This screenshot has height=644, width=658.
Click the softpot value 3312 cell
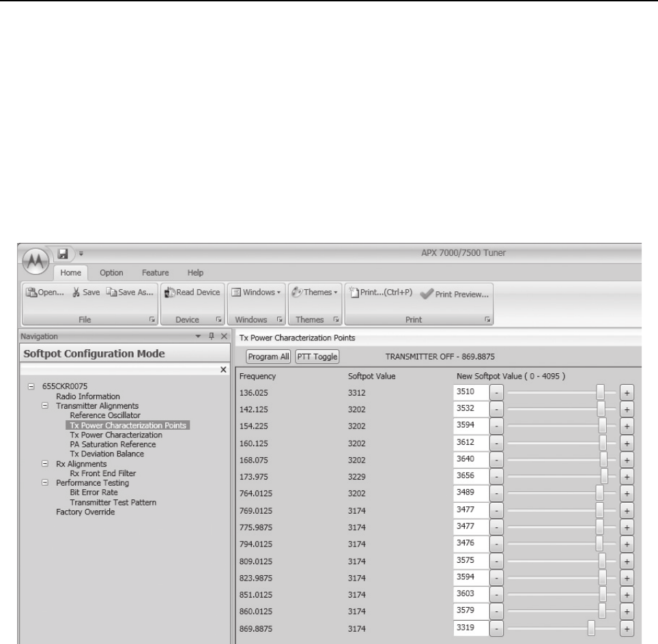point(356,393)
